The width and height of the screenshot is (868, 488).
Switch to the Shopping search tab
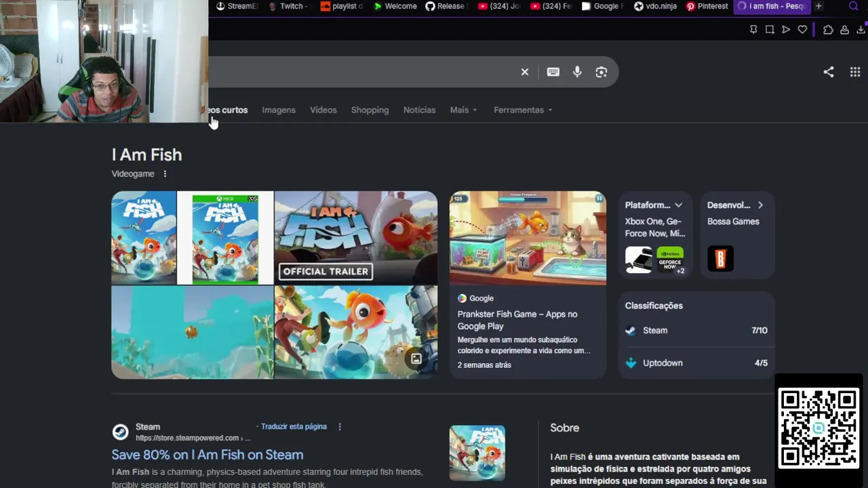click(370, 110)
